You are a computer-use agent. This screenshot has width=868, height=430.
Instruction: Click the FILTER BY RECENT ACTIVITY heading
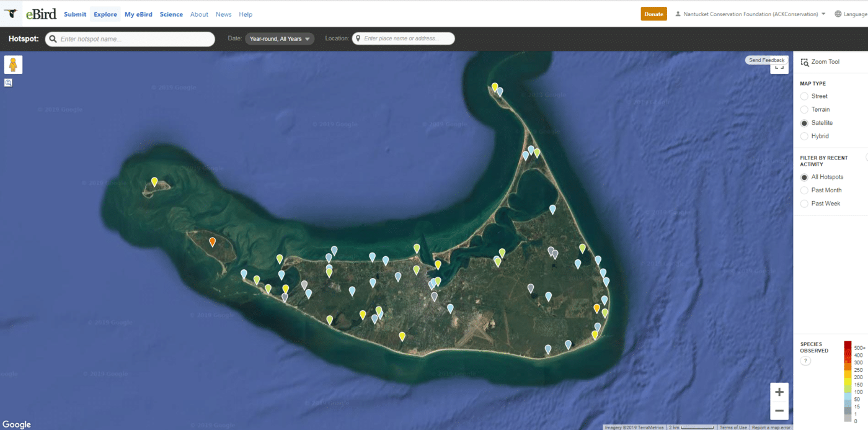(824, 161)
